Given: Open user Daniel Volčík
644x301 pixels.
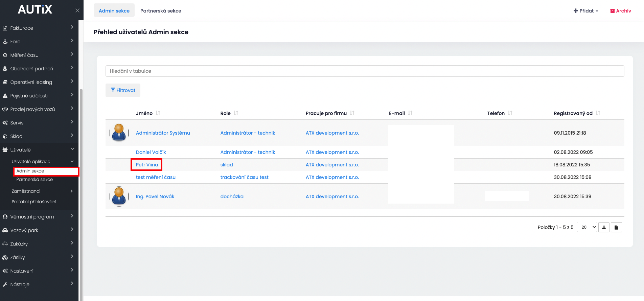Looking at the screenshot, I should 151,152.
